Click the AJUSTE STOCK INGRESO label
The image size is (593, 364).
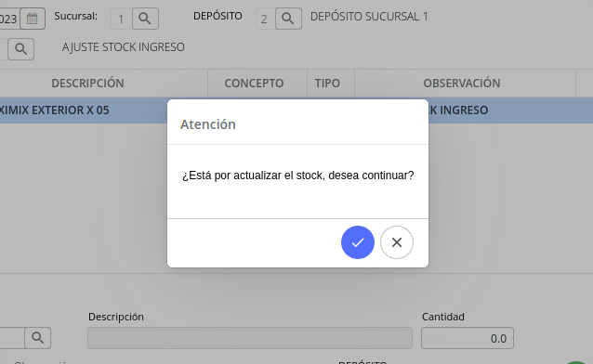(124, 47)
